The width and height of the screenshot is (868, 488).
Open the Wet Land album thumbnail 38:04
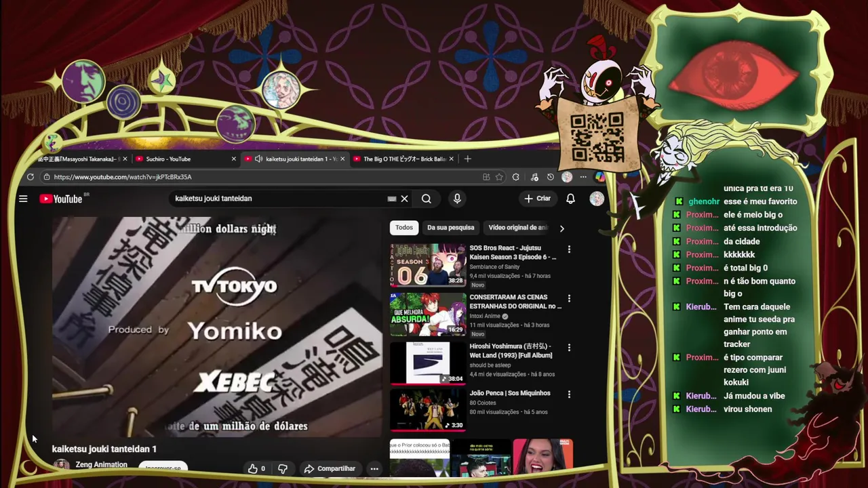point(428,363)
